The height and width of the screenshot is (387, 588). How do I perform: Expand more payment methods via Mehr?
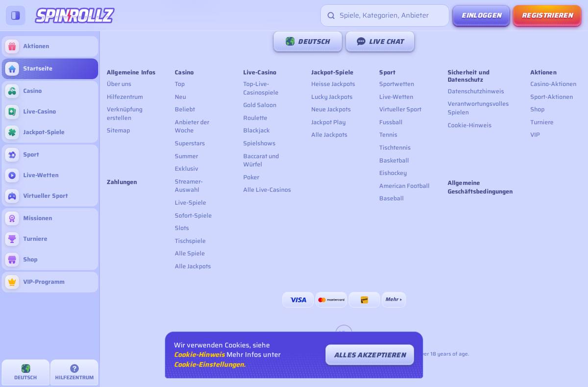coord(393,300)
